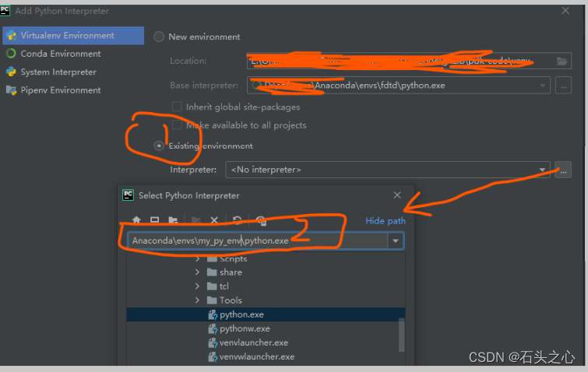Open the path history dropdown arrow
The height and width of the screenshot is (372, 588).
(396, 240)
